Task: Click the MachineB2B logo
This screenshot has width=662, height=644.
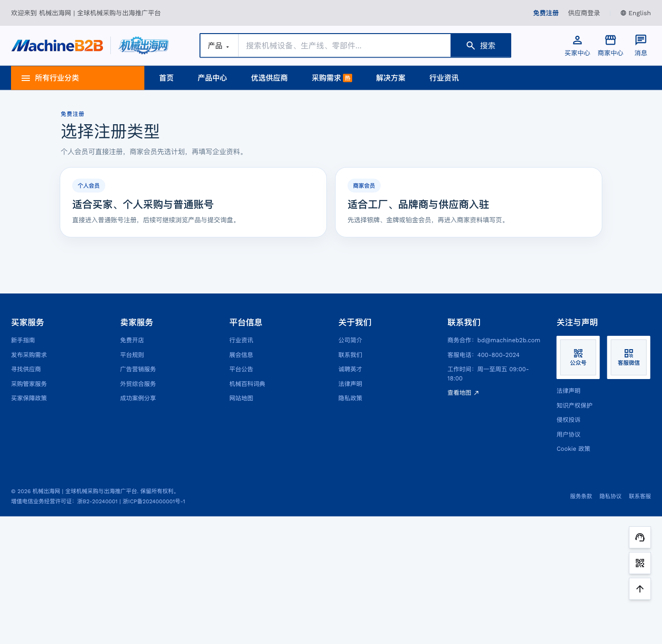Action: [x=57, y=46]
